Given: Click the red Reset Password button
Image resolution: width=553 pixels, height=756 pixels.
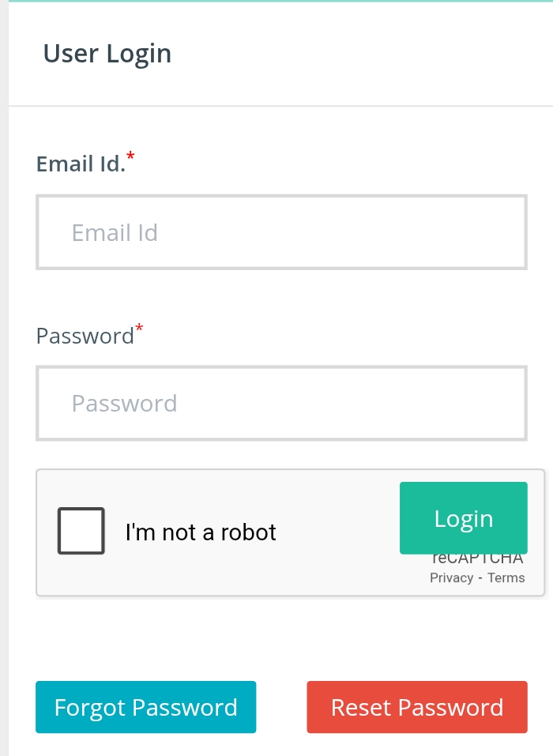Looking at the screenshot, I should pos(417,707).
